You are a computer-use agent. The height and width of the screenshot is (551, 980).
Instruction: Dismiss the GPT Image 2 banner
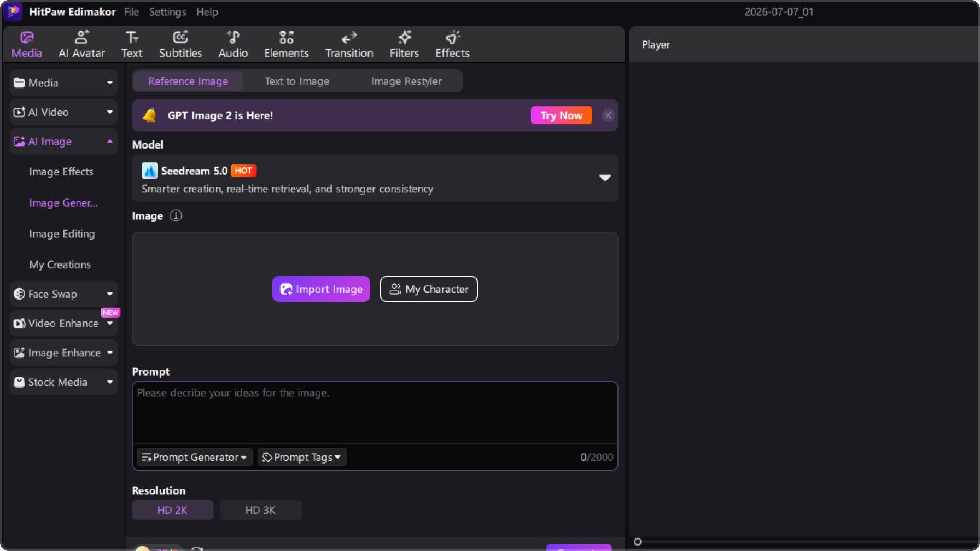(x=608, y=115)
